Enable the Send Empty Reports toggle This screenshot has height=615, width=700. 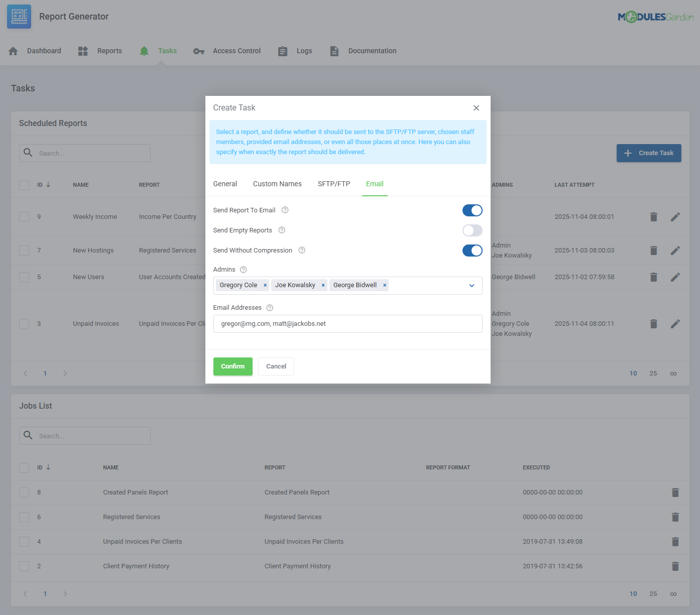tap(472, 230)
